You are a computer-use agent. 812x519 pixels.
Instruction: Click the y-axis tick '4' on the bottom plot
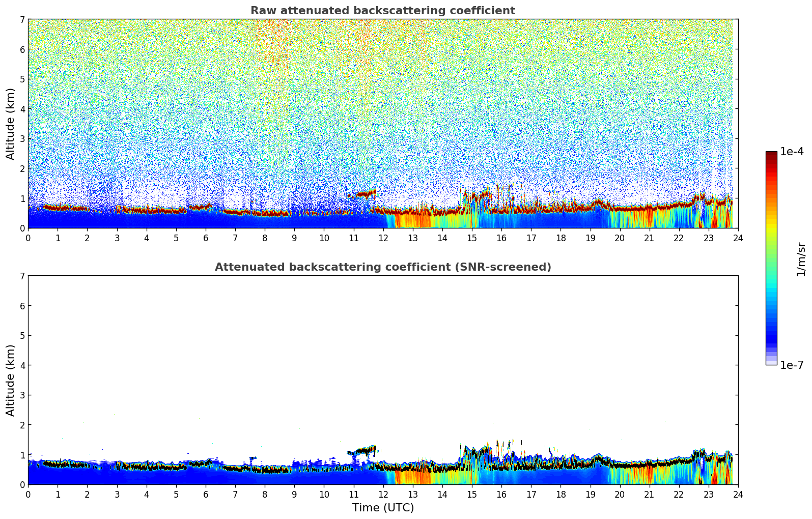tap(22, 365)
